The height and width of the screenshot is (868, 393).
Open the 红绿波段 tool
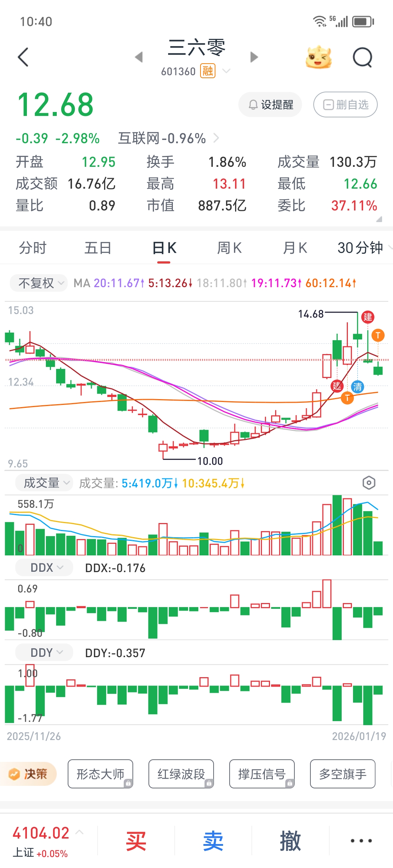(181, 774)
